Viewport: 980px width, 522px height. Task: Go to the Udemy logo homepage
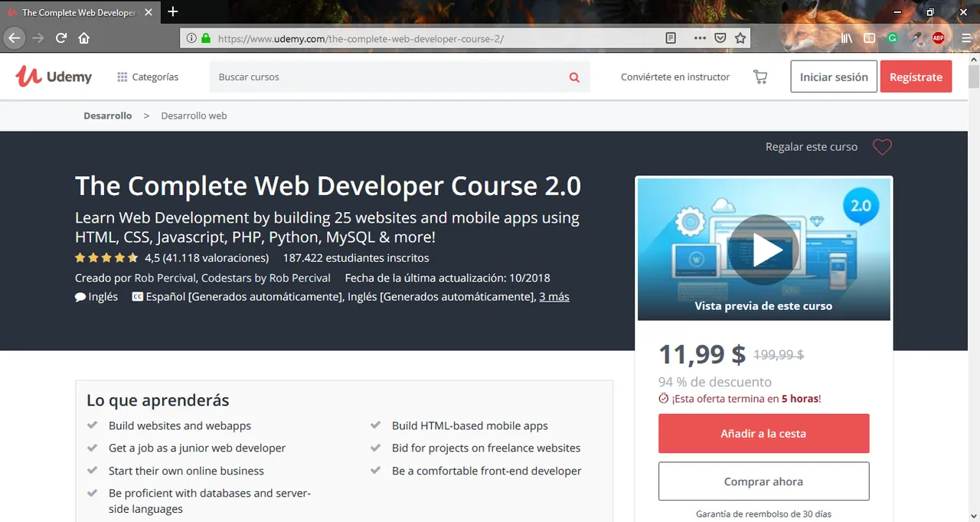pyautogui.click(x=54, y=77)
